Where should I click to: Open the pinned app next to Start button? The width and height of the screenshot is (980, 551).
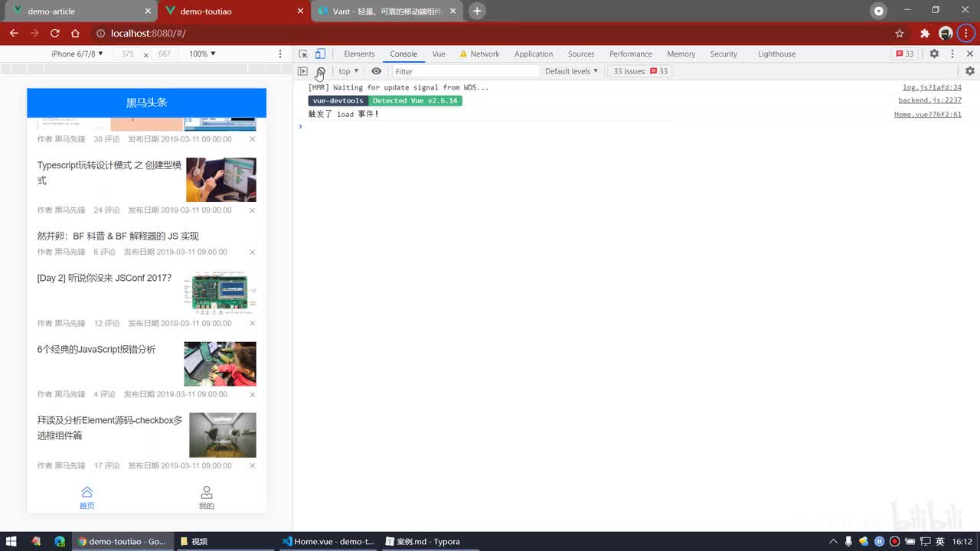pos(36,541)
